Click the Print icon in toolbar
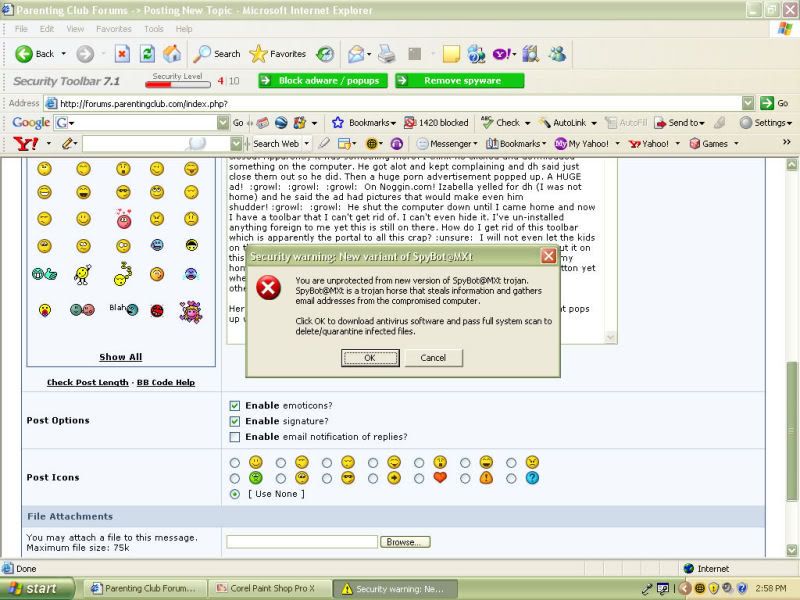This screenshot has height=600, width=800. pyautogui.click(x=386, y=53)
